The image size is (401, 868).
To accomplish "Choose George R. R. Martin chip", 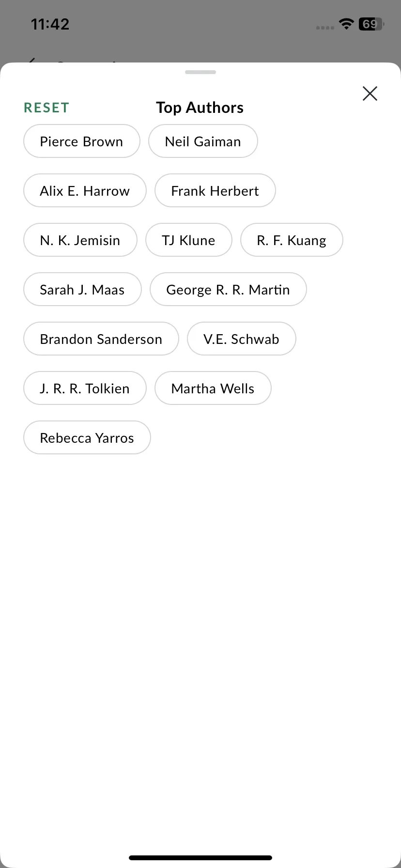I will (x=228, y=289).
